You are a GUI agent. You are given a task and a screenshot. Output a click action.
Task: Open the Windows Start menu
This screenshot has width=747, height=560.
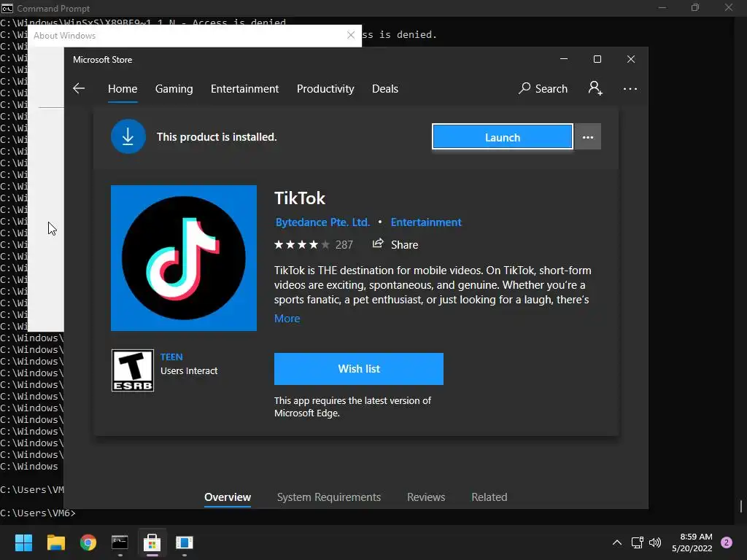click(23, 542)
